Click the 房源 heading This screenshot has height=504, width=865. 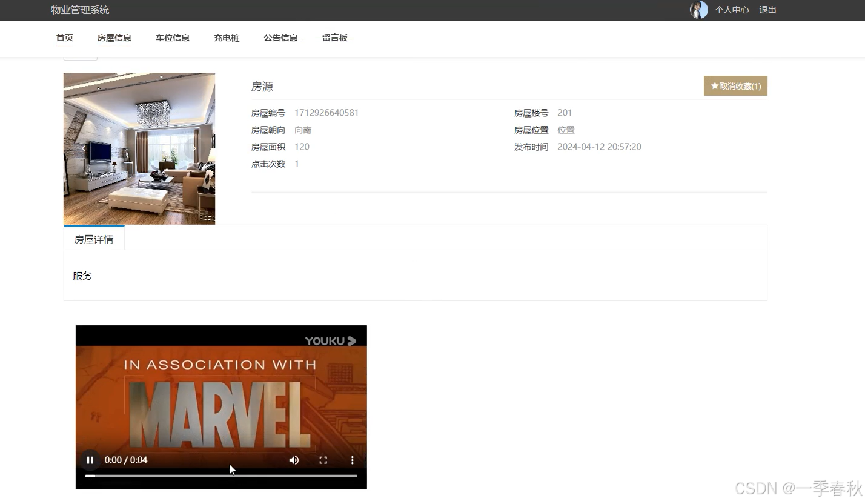262,87
